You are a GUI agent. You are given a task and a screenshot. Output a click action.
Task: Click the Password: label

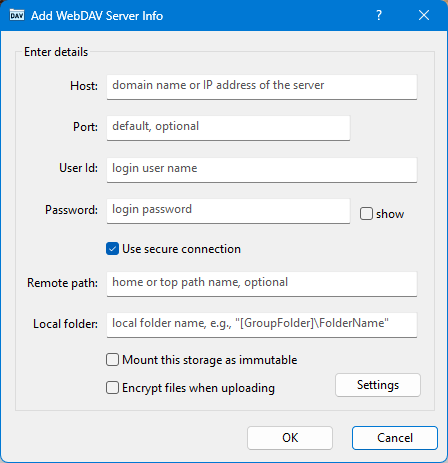[x=72, y=210]
